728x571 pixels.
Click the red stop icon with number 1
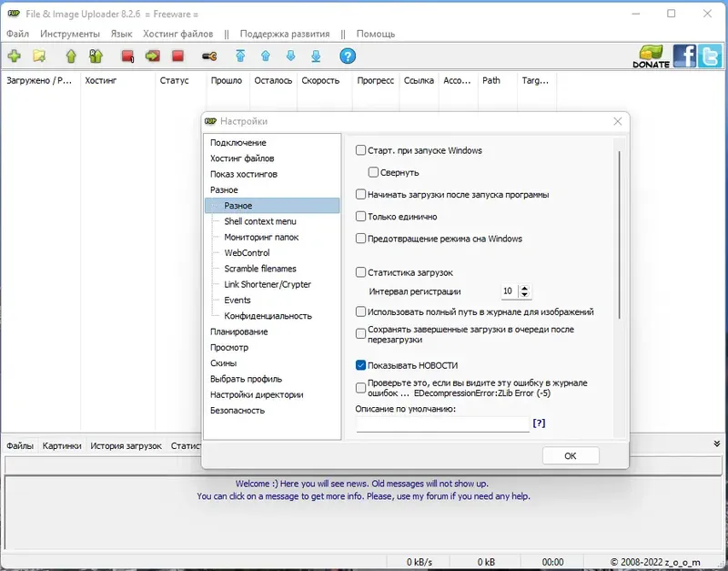tap(127, 56)
